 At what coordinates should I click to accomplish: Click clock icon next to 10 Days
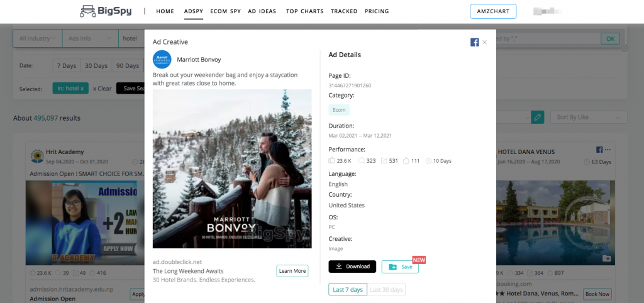click(429, 160)
